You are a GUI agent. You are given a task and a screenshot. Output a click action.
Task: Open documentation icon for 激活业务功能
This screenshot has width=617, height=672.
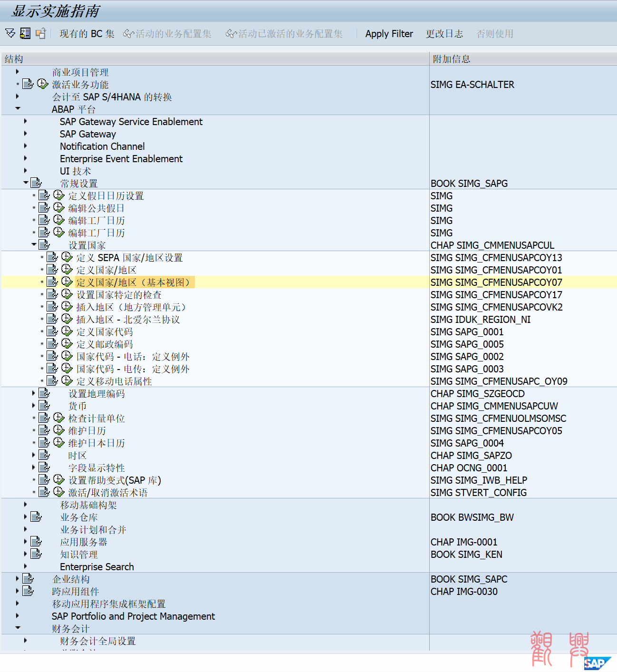(x=28, y=84)
